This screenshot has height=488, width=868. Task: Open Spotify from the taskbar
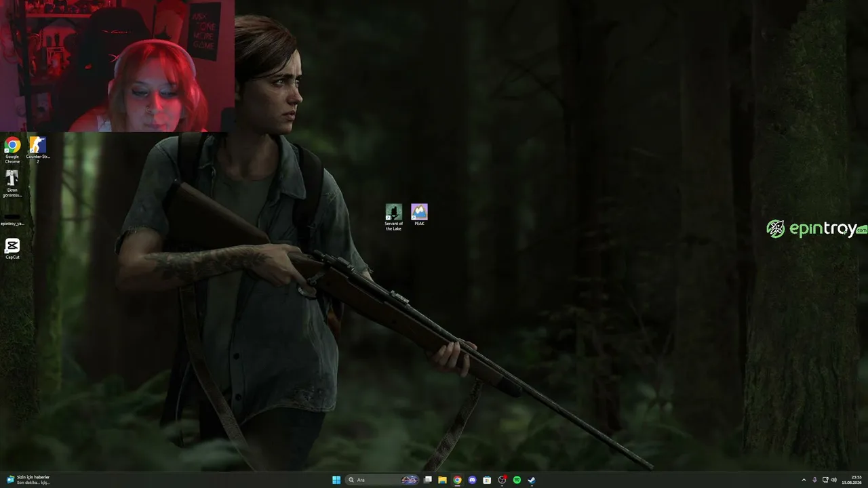click(x=517, y=480)
